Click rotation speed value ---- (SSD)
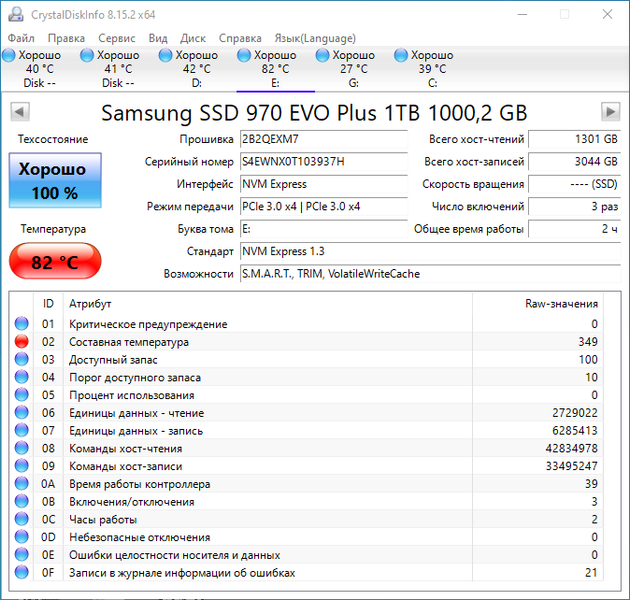Viewport: 630px width, 600px height. [x=575, y=184]
